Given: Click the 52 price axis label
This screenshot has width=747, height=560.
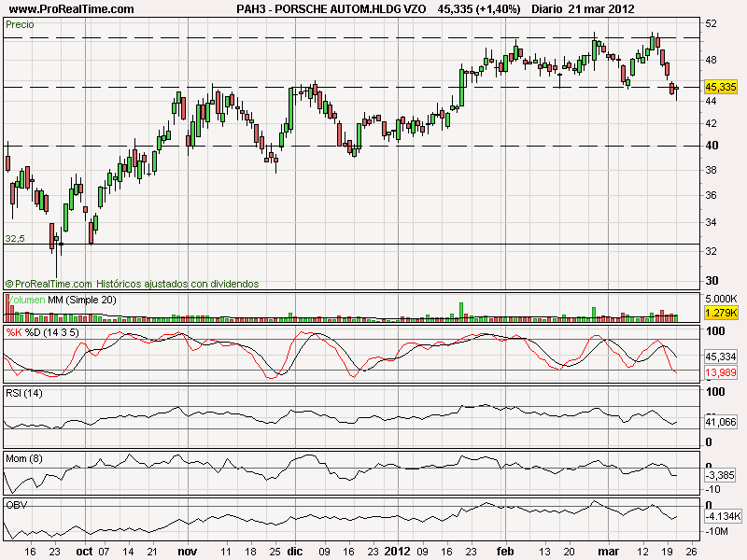Looking at the screenshot, I should click(x=711, y=23).
